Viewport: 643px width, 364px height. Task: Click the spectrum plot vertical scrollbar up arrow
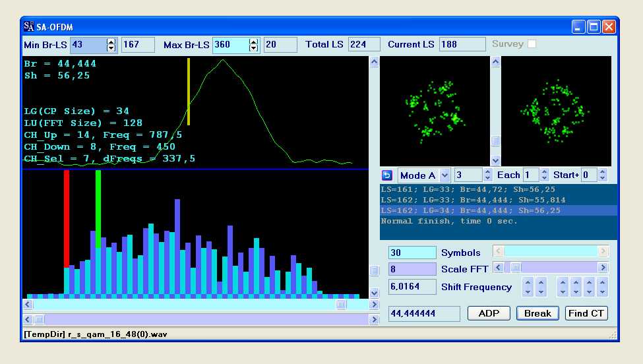pyautogui.click(x=375, y=62)
